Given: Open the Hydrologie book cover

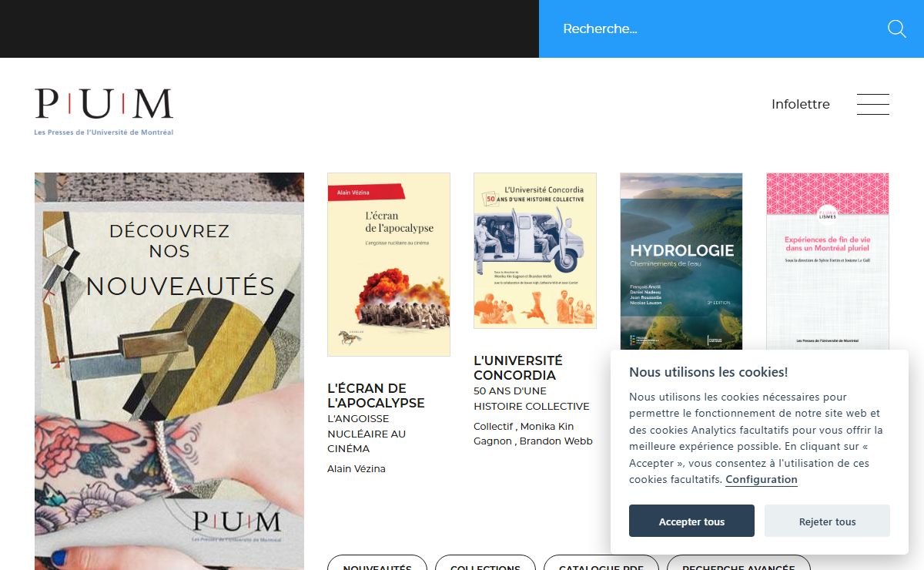Looking at the screenshot, I should (681, 261).
